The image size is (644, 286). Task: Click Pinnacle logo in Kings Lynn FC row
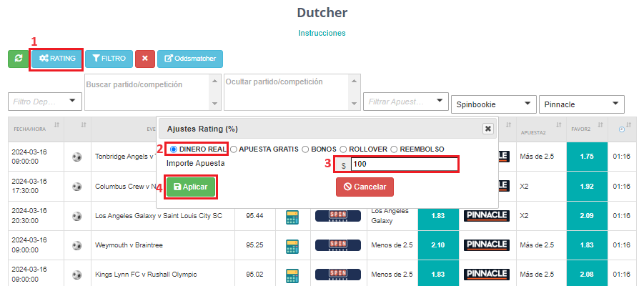487,275
